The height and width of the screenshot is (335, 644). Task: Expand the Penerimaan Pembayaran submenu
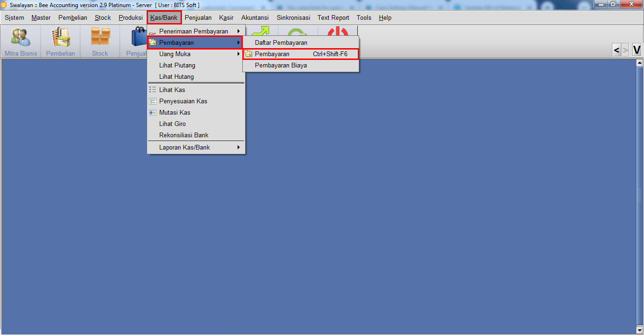coord(196,31)
